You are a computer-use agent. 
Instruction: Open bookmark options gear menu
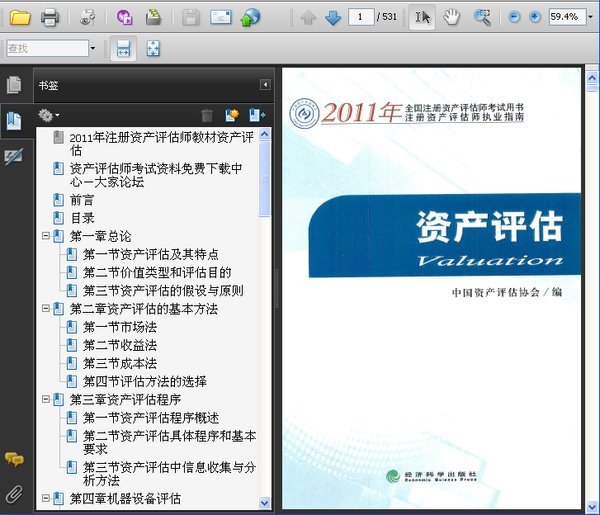click(49, 115)
